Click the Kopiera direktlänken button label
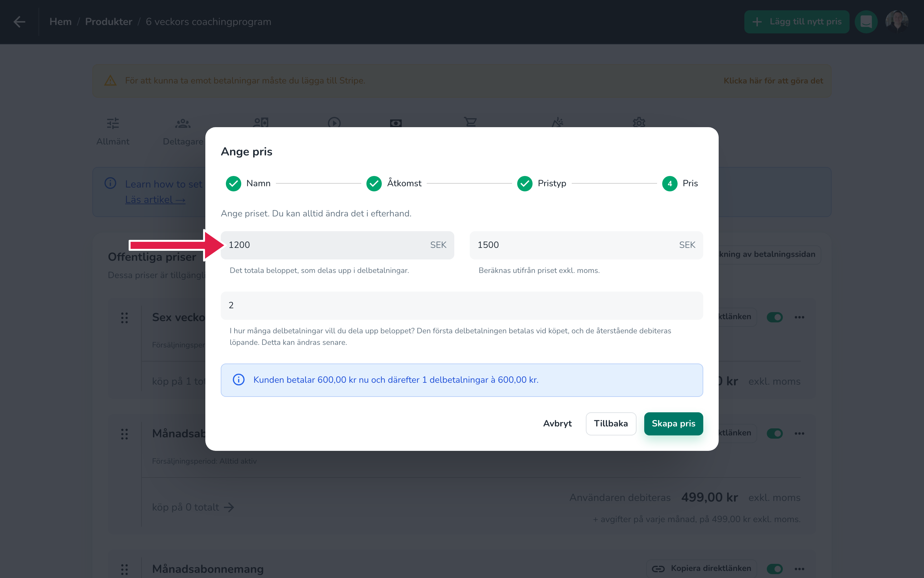Viewport: 924px width, 578px height. [x=711, y=568]
